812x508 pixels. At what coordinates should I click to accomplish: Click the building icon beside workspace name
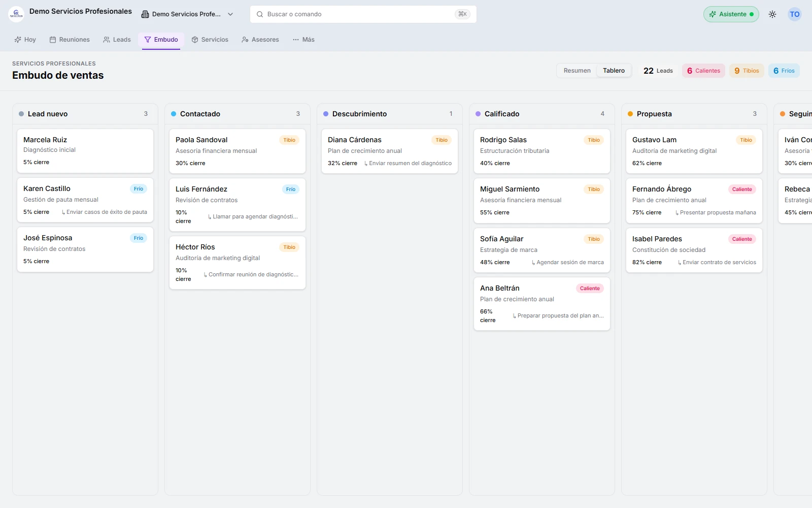click(x=145, y=14)
